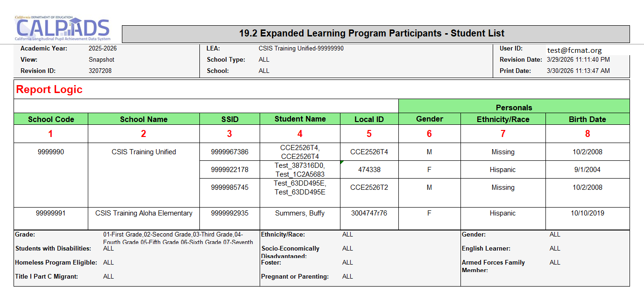Click red logic number 6 under Gender
Viewport: 644px width, 302px height.
[429, 134]
